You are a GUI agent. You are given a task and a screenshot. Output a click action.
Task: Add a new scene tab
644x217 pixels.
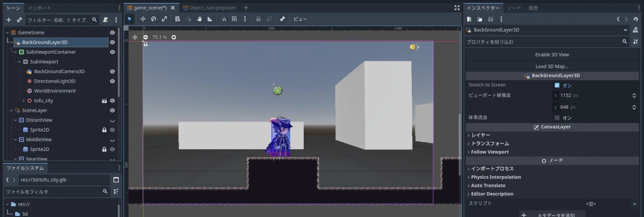pos(246,8)
